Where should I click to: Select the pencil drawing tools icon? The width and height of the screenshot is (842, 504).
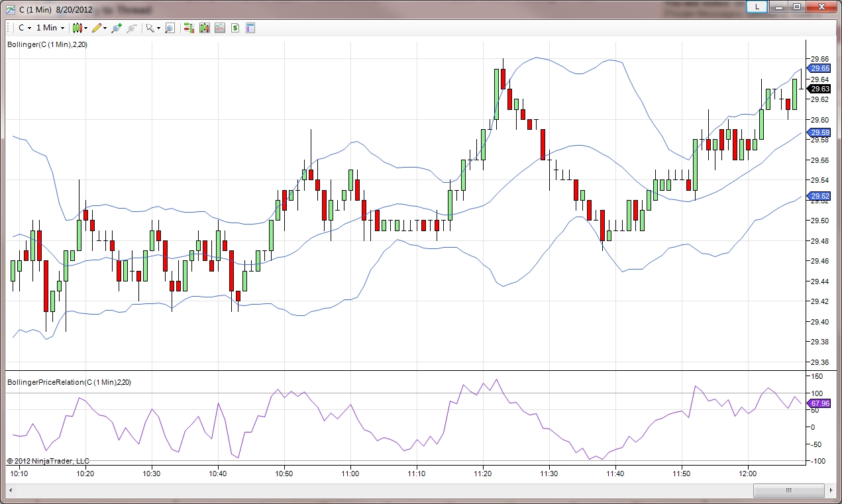click(97, 28)
